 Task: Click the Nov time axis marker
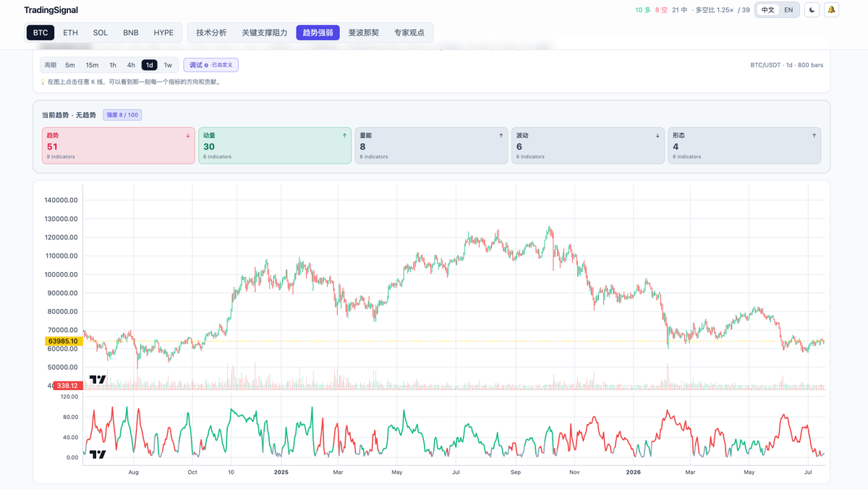click(574, 472)
